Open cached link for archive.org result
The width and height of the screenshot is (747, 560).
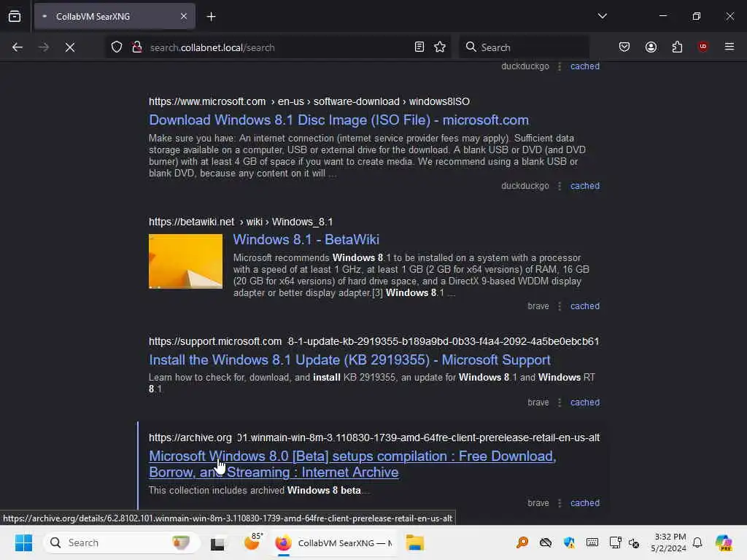(584, 503)
